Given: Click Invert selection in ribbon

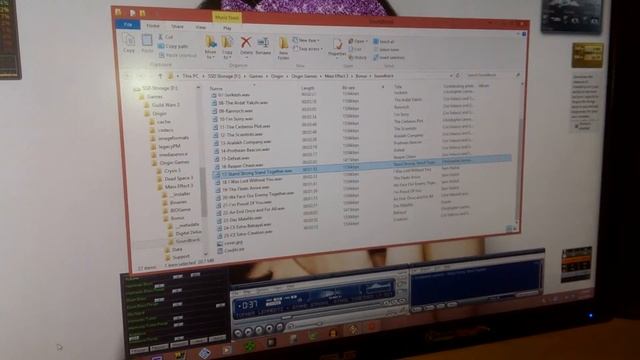Looking at the screenshot, I should (x=389, y=58).
